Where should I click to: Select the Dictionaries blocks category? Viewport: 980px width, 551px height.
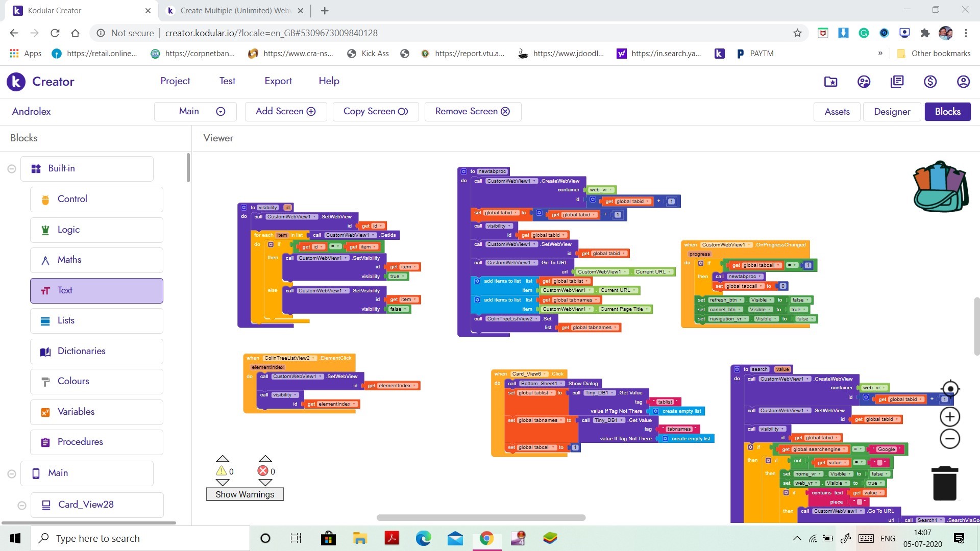(x=96, y=352)
